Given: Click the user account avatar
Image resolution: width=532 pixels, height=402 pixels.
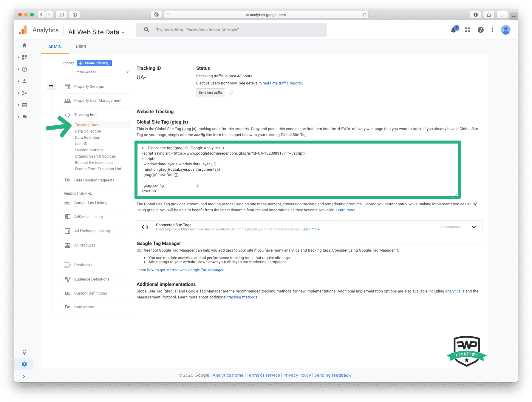Looking at the screenshot, I should pos(506,30).
